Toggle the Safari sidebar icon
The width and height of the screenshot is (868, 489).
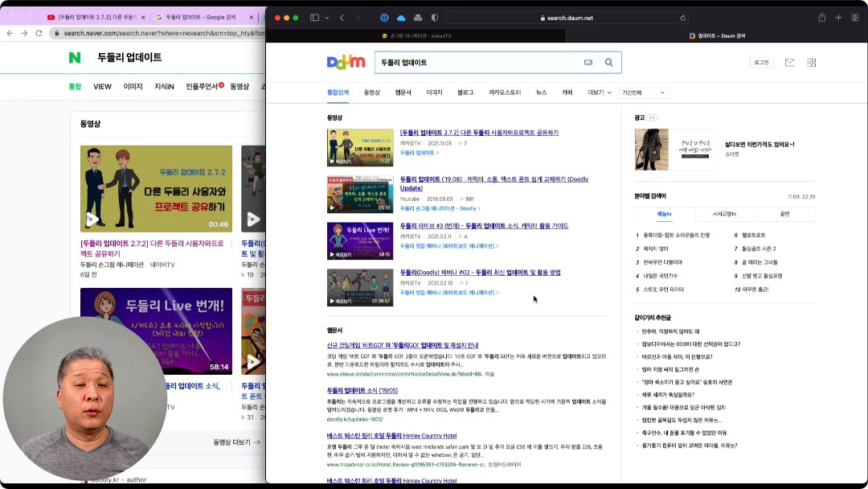314,18
